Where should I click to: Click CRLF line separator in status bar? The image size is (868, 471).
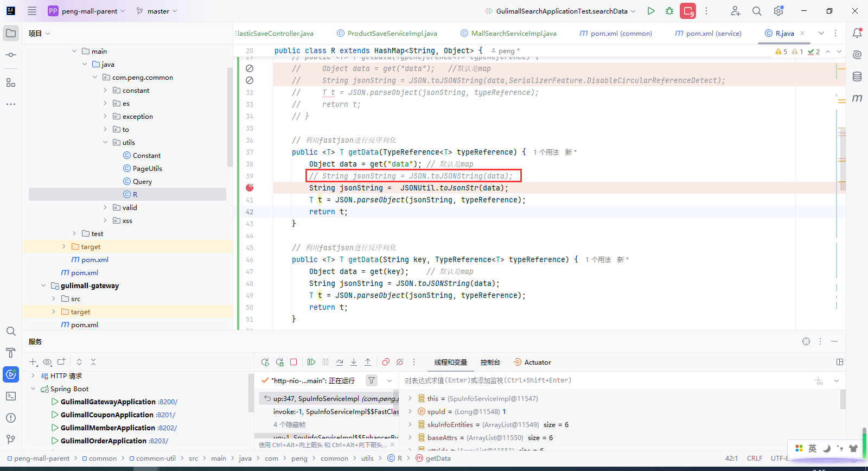(x=754, y=459)
